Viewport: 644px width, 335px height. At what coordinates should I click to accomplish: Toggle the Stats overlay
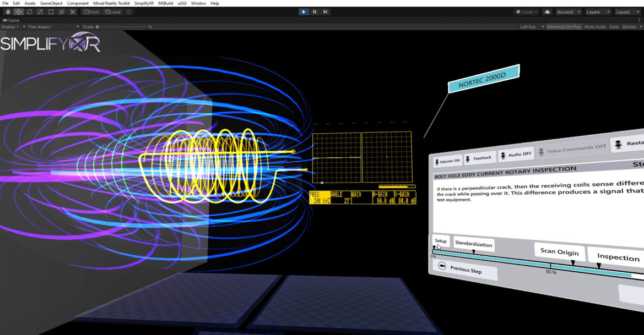614,26
